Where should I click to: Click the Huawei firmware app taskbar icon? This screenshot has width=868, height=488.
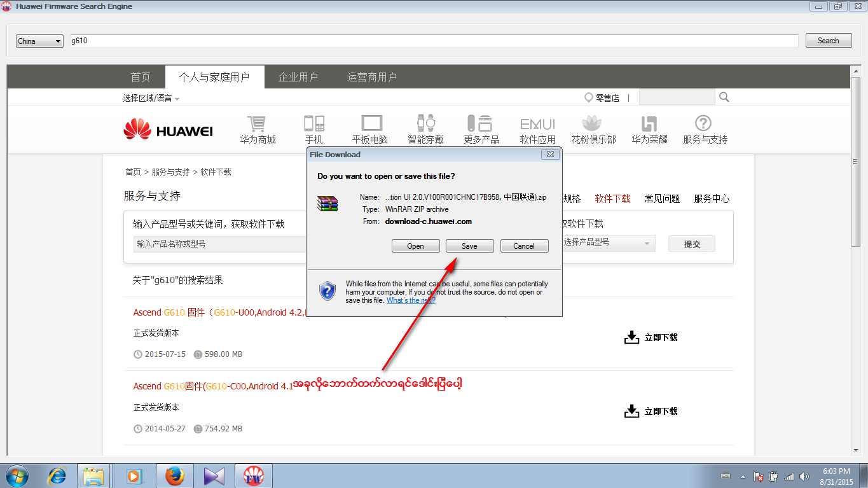pyautogui.click(x=254, y=475)
